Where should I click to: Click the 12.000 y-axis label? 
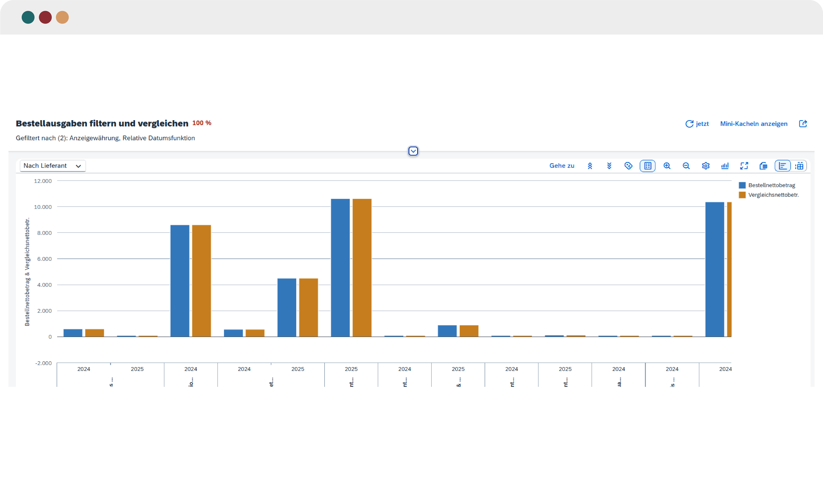tap(43, 181)
